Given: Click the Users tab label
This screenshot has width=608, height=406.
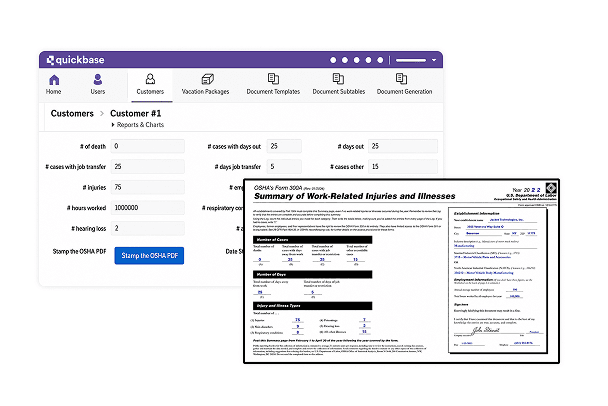Looking at the screenshot, I should click(x=98, y=92).
